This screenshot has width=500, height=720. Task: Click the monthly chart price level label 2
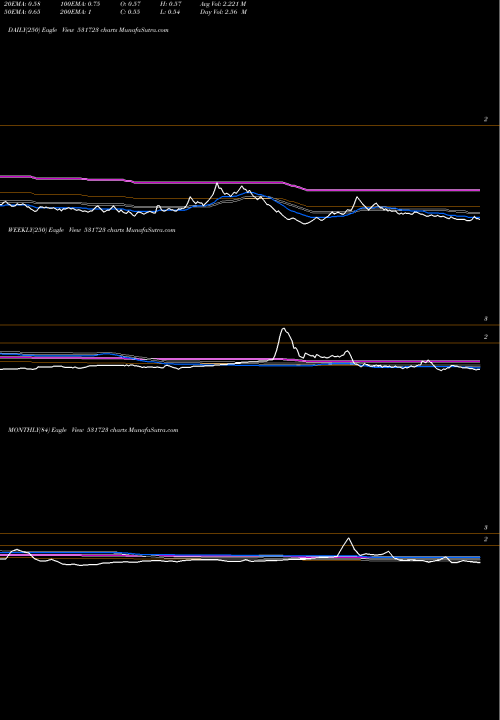pyautogui.click(x=486, y=540)
